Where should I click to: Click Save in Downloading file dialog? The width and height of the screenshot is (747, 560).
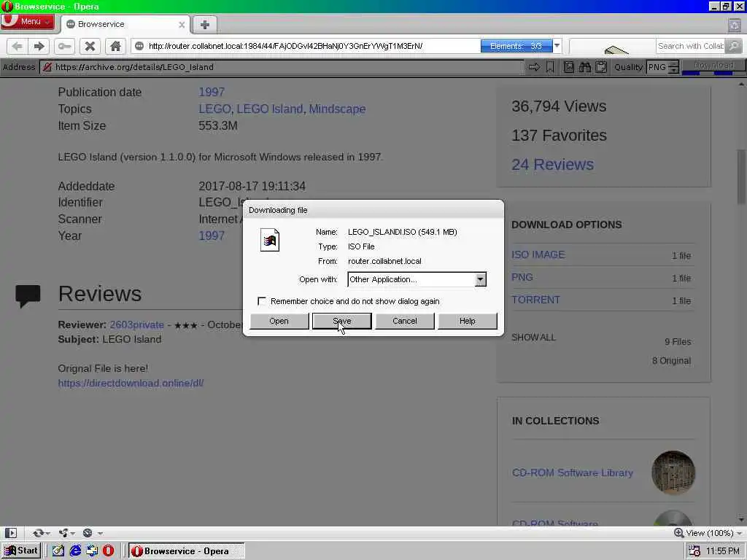point(342,321)
